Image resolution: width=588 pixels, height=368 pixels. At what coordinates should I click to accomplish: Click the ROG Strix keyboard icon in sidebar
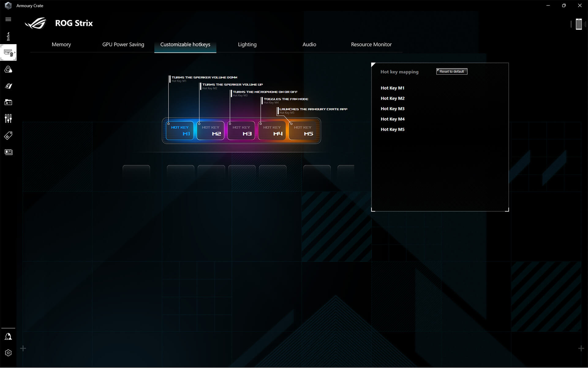(x=9, y=52)
